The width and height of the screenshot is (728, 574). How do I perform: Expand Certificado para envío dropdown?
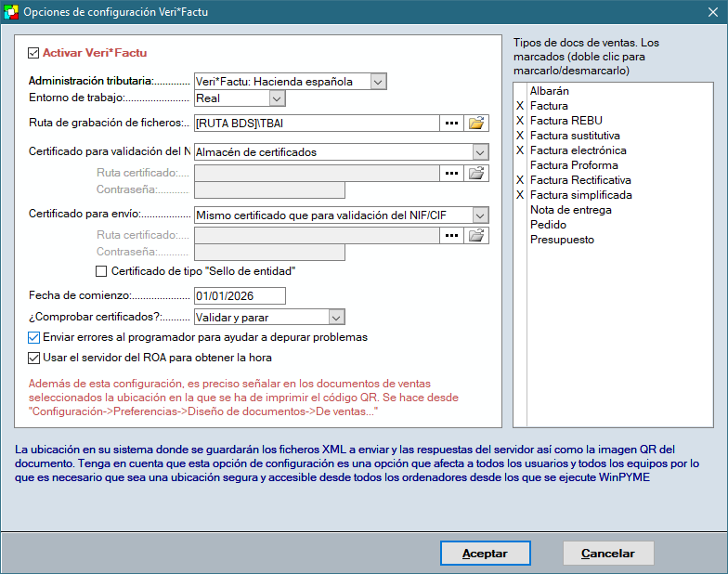tap(479, 215)
